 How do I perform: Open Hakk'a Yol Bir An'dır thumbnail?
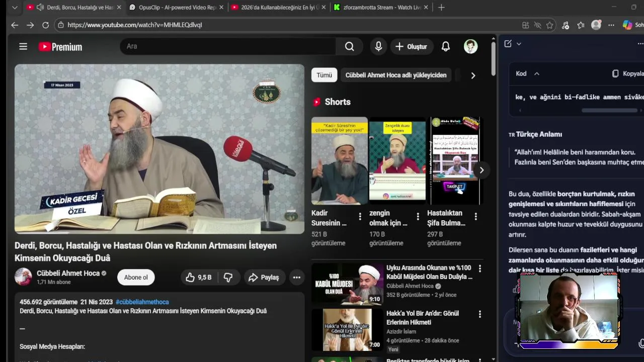(347, 329)
